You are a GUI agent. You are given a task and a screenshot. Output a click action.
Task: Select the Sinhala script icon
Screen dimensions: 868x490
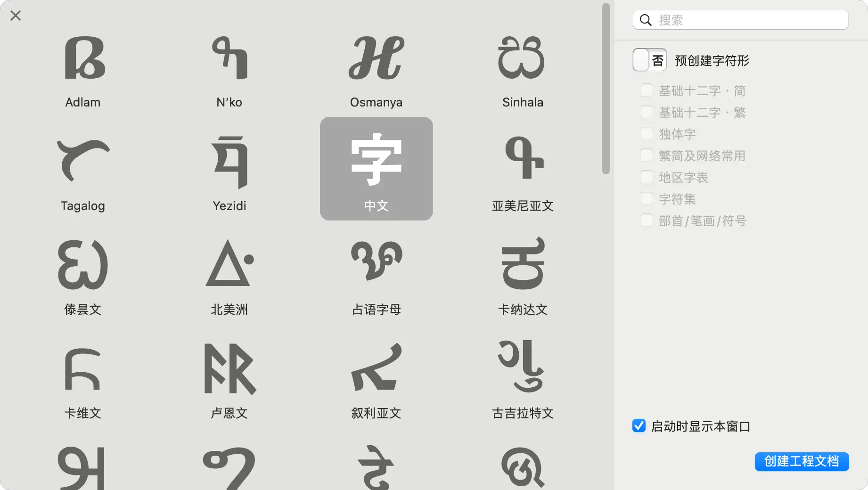point(523,68)
